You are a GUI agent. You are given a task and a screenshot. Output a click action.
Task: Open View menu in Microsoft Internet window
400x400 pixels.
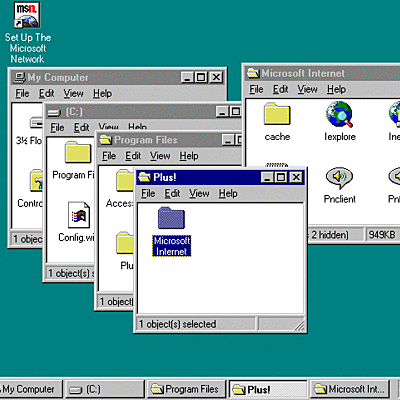(307, 89)
